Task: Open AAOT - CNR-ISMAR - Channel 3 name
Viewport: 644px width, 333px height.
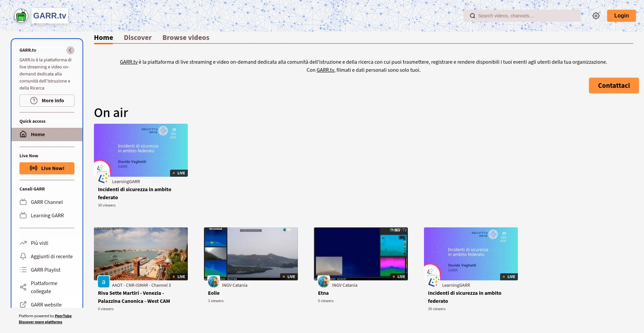Action: (141, 285)
